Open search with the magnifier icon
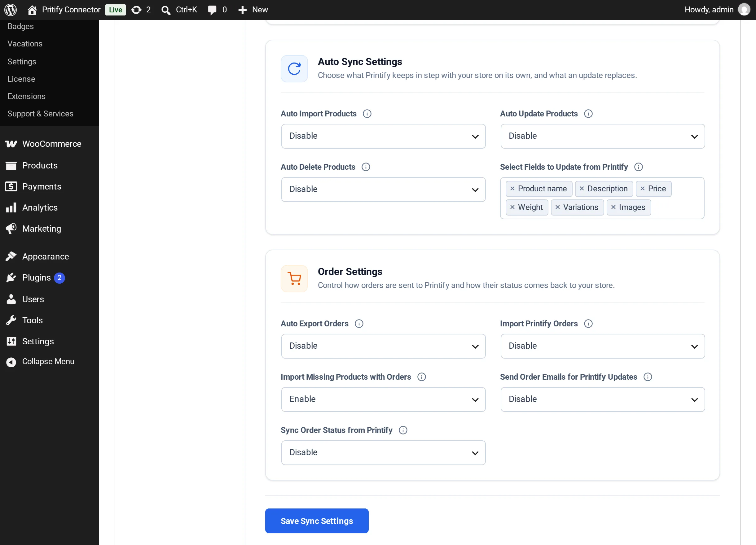 166,10
